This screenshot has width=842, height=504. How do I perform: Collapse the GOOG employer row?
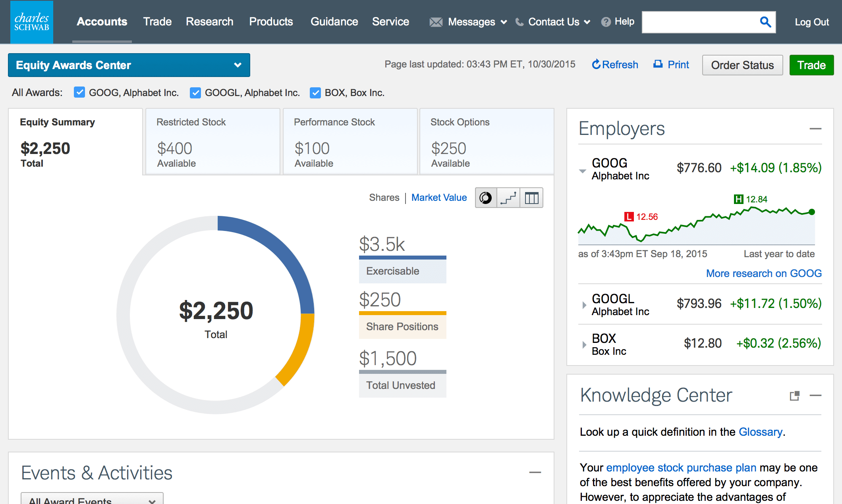point(583,171)
